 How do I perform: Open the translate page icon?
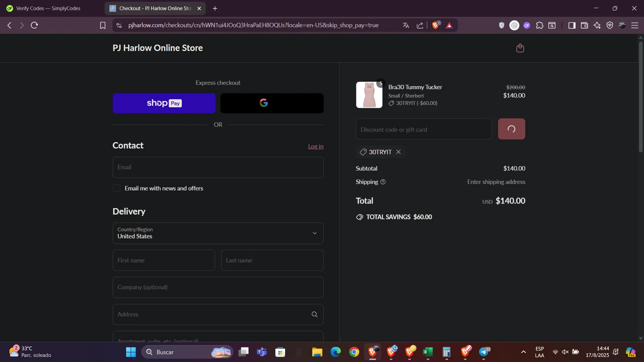click(x=406, y=25)
